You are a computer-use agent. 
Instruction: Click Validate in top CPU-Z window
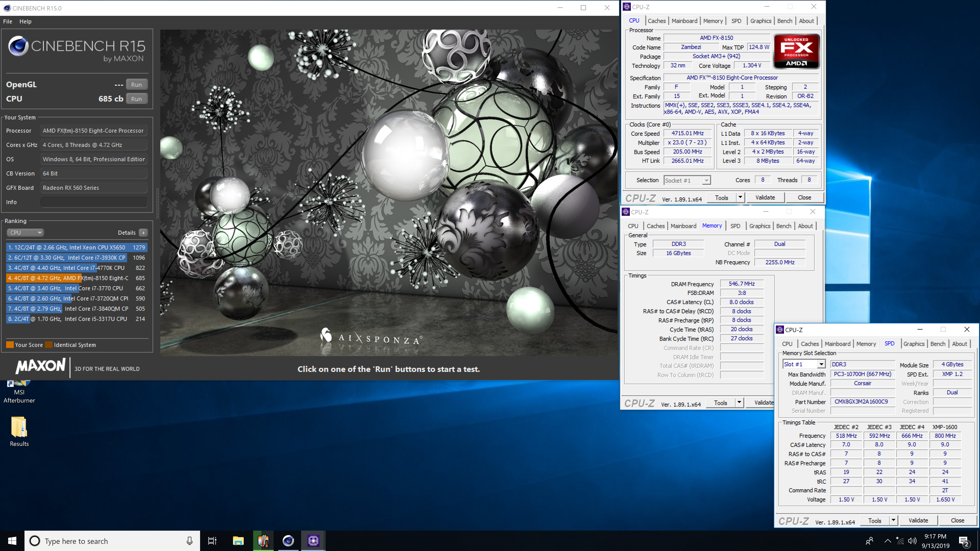coord(765,198)
